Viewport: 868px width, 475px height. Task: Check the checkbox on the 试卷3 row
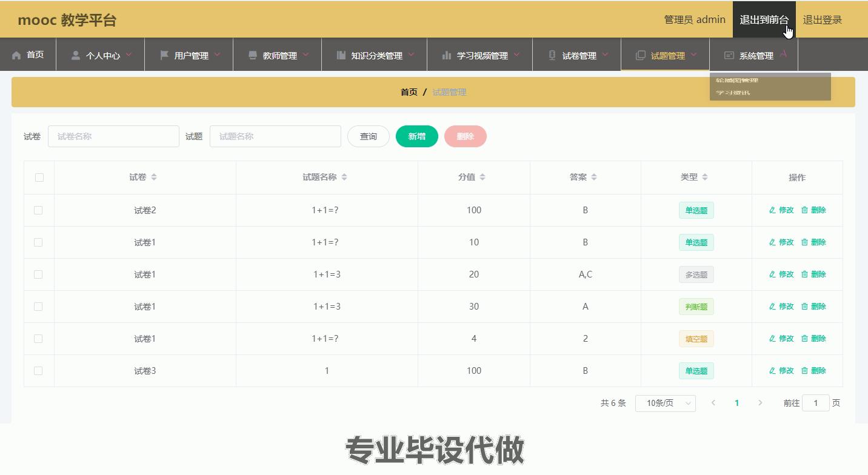pyautogui.click(x=39, y=370)
